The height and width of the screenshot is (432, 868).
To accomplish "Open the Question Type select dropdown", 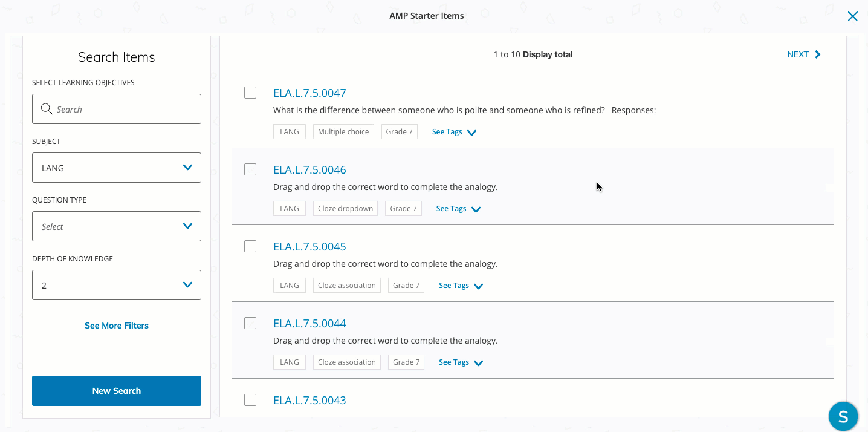I will (117, 226).
